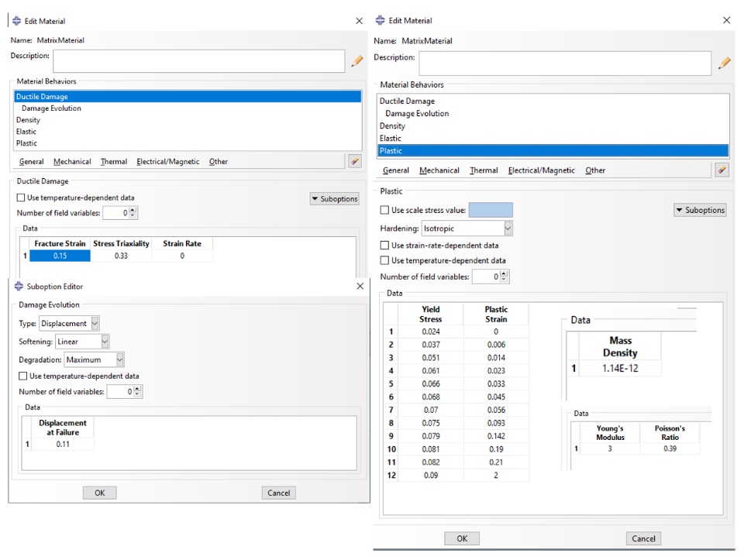Open Suboptions dropdown in Ductile Damage
The width and height of the screenshot is (744, 560).
click(x=335, y=199)
